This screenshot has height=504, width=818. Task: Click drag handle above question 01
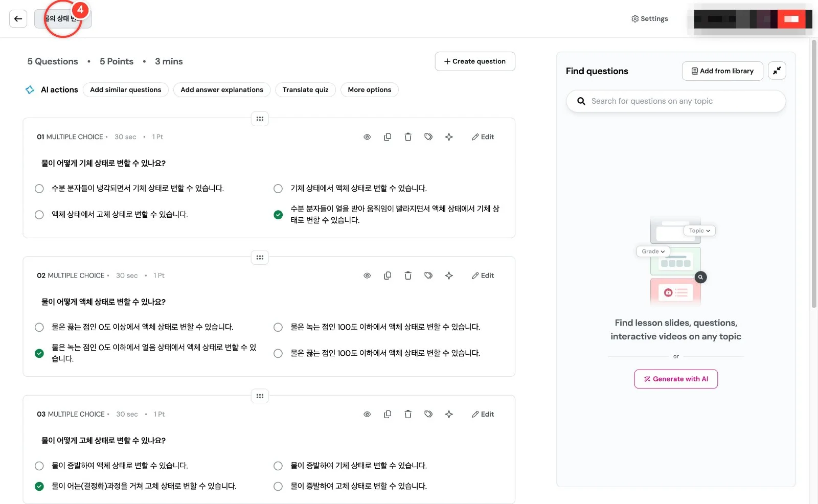point(260,119)
